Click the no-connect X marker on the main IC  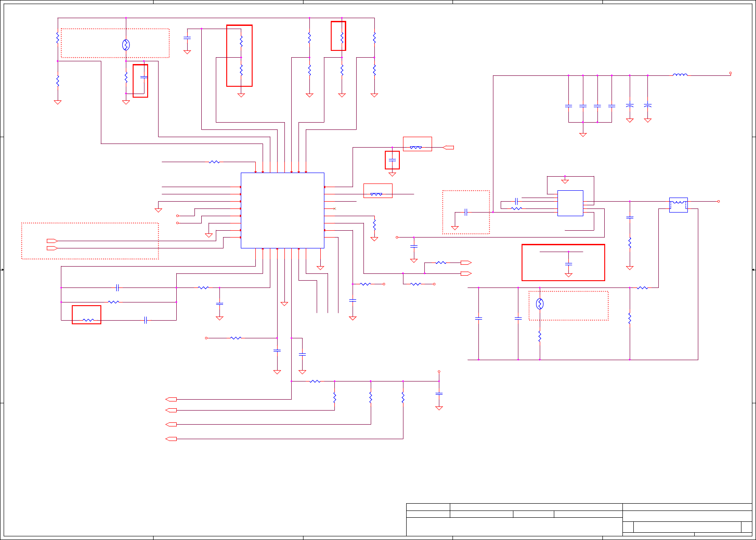coord(335,208)
